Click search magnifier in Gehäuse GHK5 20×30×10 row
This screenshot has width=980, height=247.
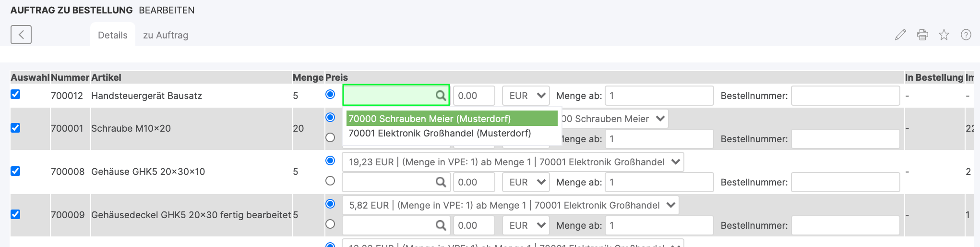(x=440, y=182)
